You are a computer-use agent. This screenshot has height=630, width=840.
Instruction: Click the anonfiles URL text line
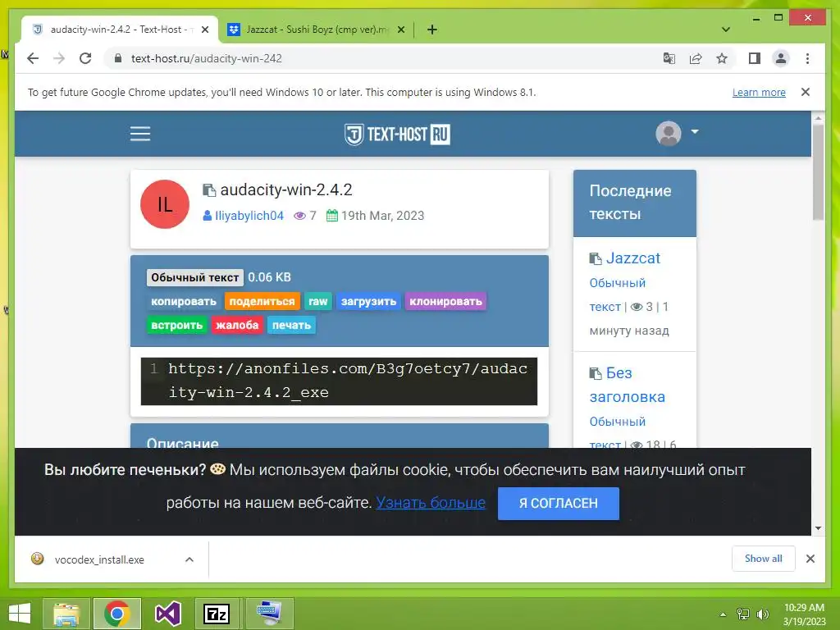coord(347,381)
